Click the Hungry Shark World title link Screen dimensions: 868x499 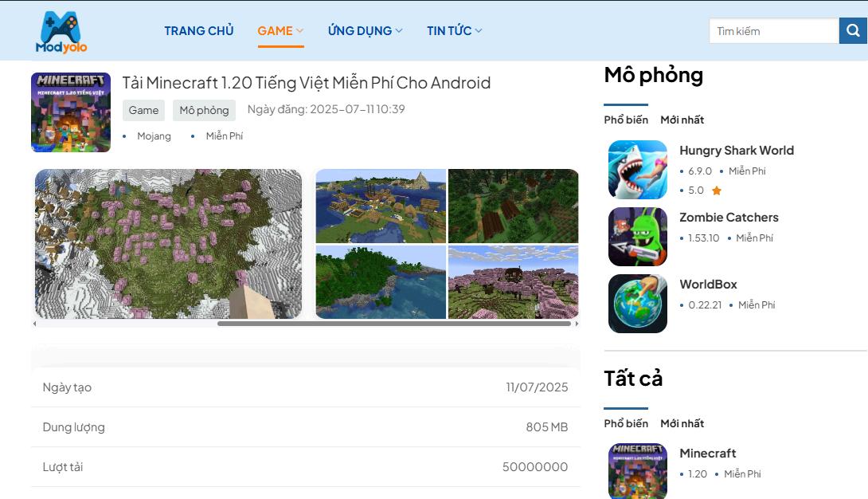pos(737,151)
